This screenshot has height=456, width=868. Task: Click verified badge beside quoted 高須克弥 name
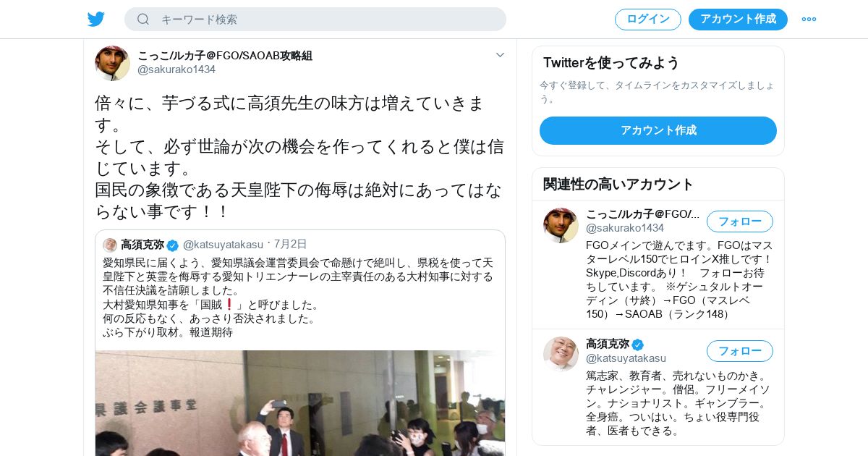[x=172, y=245]
